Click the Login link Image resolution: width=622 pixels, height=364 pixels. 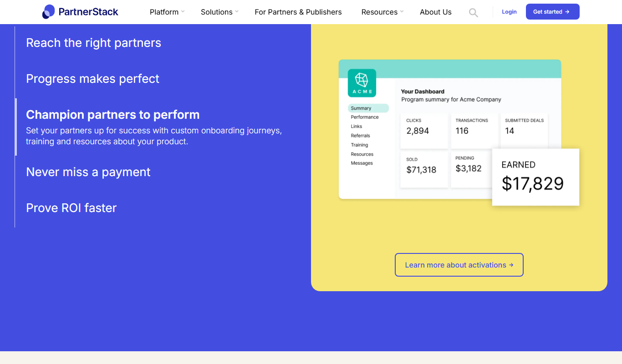(x=509, y=12)
